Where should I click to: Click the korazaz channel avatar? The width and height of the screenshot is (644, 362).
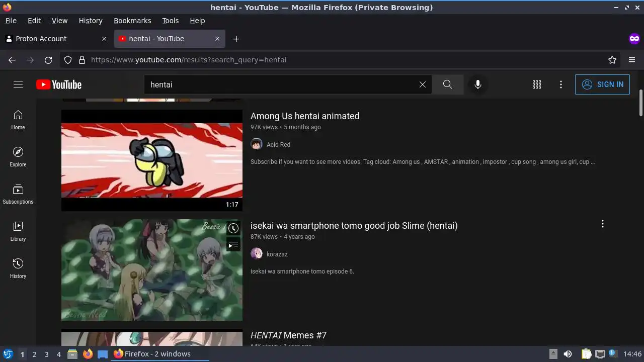(x=257, y=254)
